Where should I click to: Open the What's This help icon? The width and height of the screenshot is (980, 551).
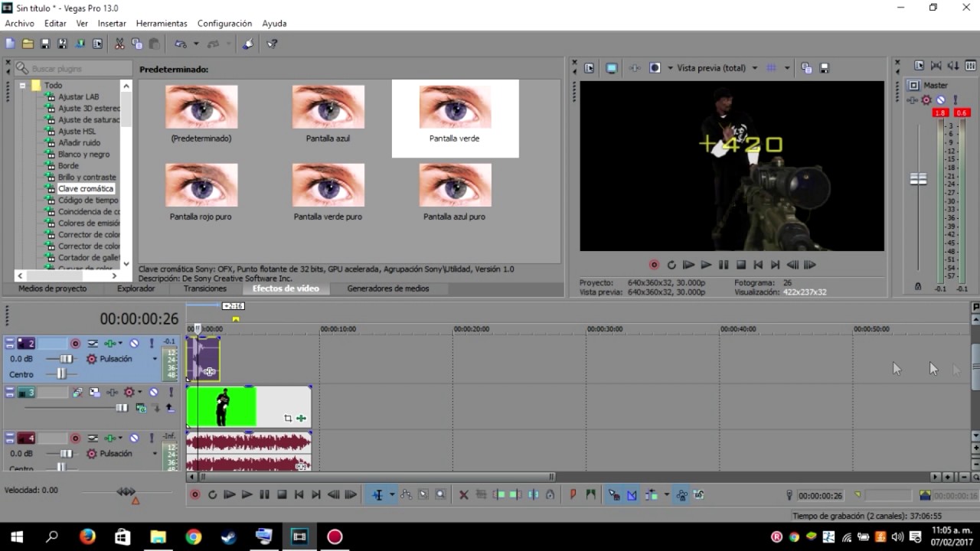[x=271, y=44]
